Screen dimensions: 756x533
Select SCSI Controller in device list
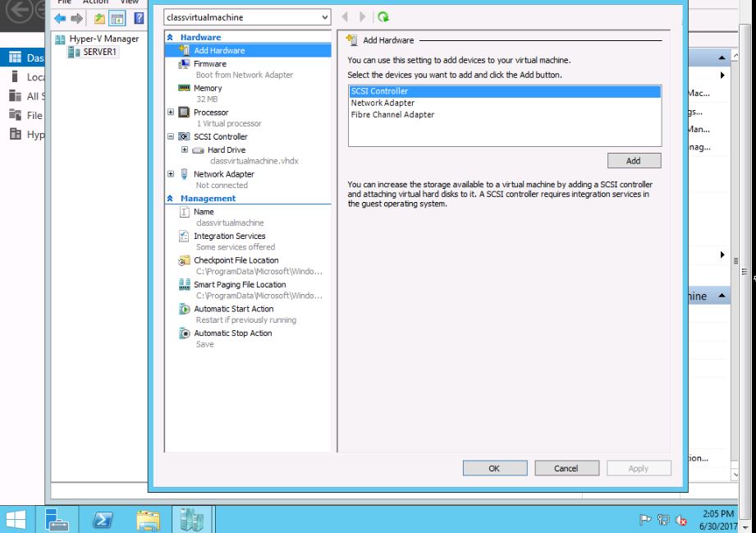505,91
